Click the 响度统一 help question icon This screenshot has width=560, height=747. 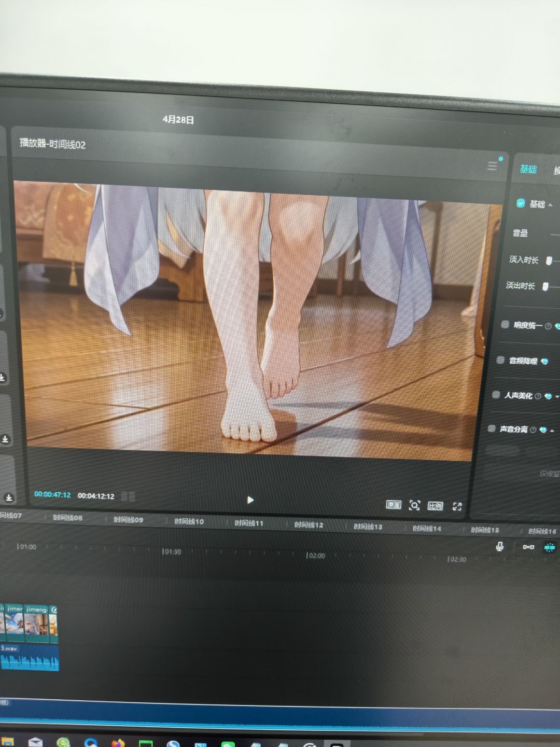point(548,326)
